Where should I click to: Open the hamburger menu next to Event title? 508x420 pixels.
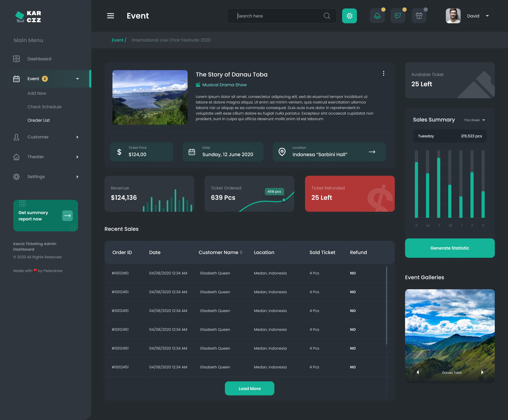pyautogui.click(x=110, y=16)
